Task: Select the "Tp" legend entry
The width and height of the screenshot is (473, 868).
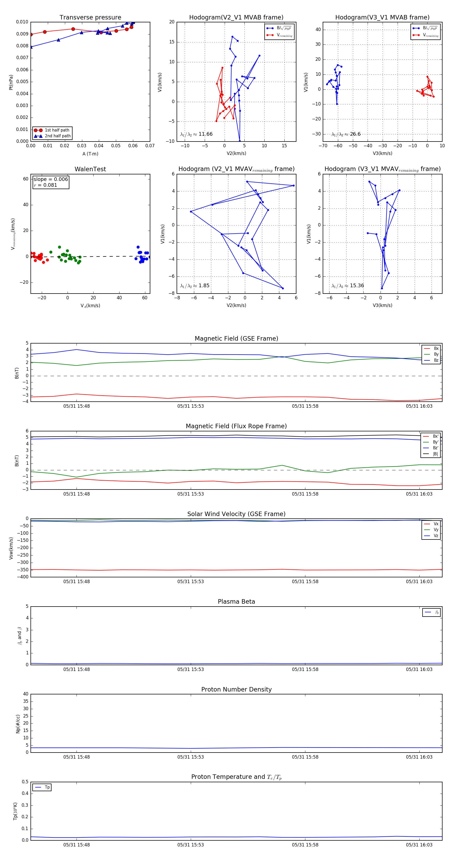Action: pos(42,788)
